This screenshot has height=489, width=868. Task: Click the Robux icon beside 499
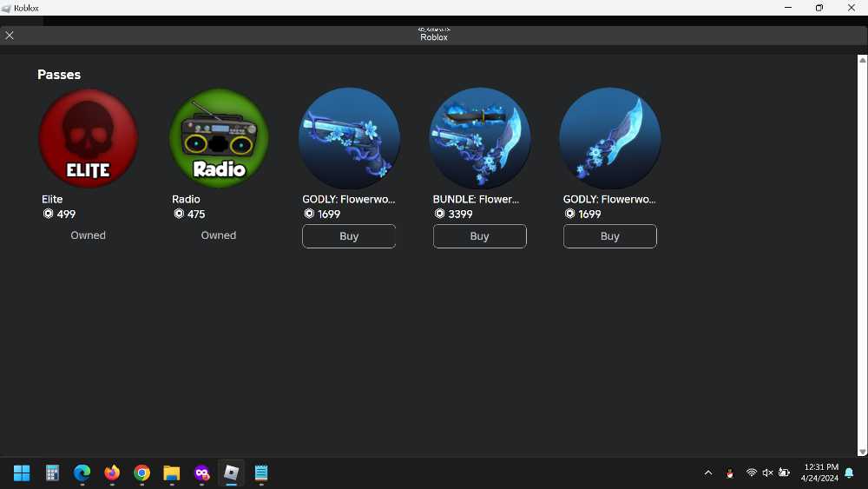tap(48, 214)
